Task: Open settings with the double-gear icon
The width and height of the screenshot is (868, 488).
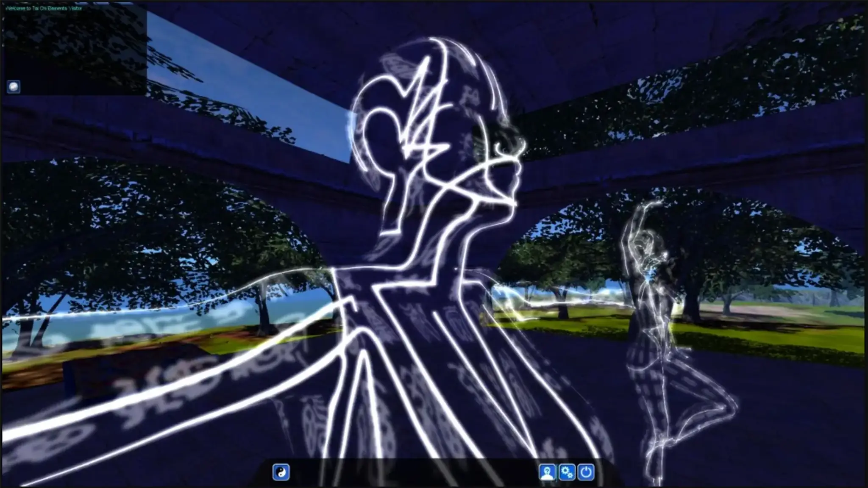Action: pyautogui.click(x=567, y=472)
